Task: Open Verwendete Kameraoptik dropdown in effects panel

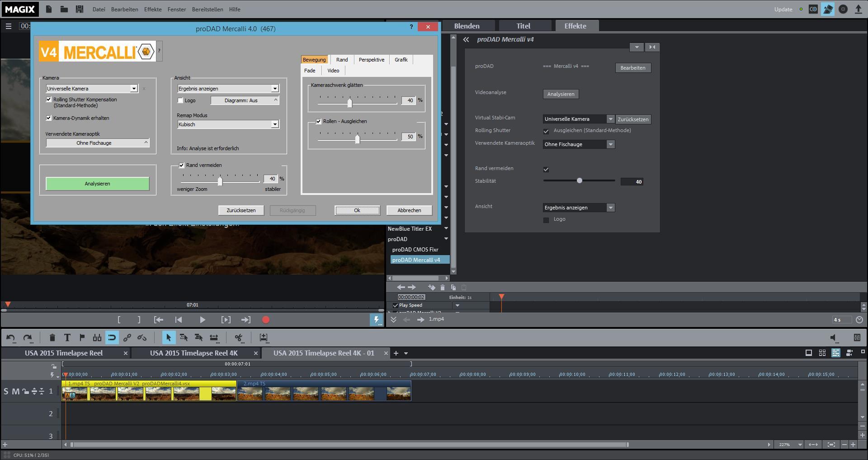Action: click(x=610, y=144)
